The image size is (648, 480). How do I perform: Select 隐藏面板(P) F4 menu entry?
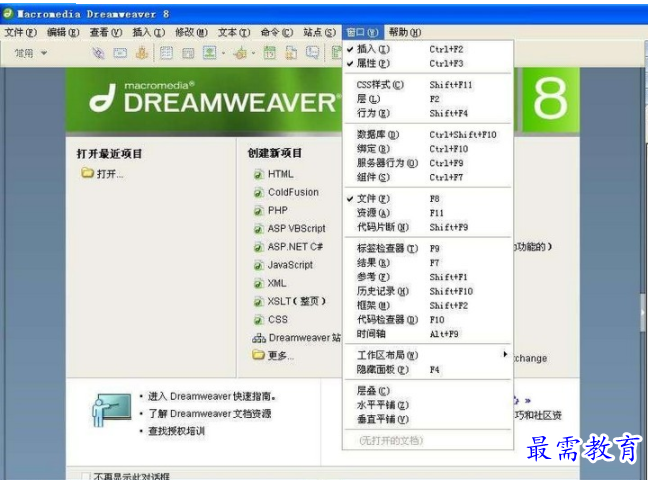428,370
